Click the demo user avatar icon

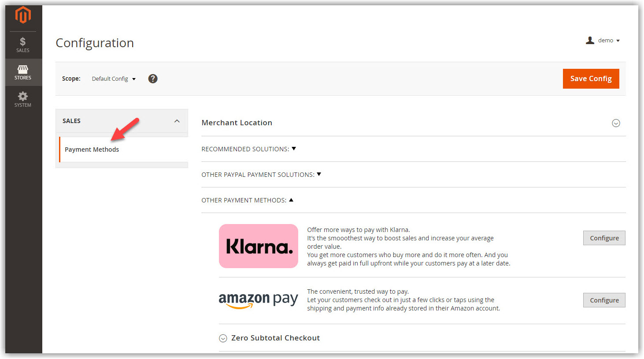click(590, 41)
